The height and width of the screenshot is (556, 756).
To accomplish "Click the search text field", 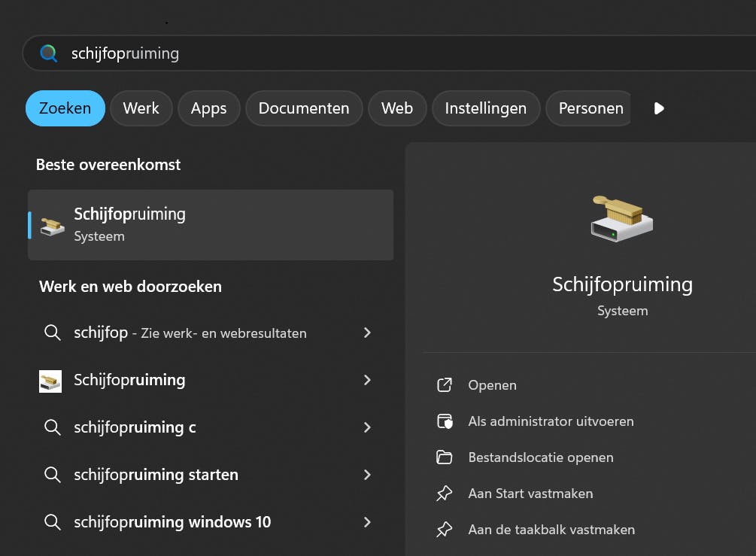I will pos(376,53).
